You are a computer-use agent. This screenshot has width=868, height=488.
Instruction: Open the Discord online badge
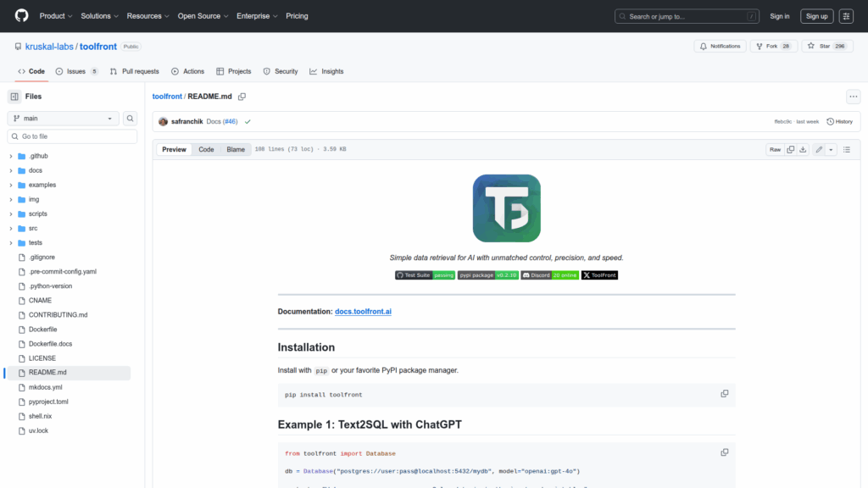[549, 275]
